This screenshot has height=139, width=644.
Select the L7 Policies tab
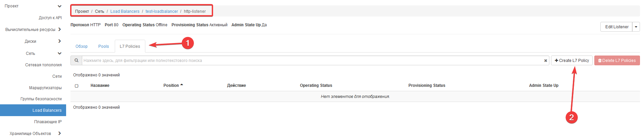pyautogui.click(x=130, y=46)
